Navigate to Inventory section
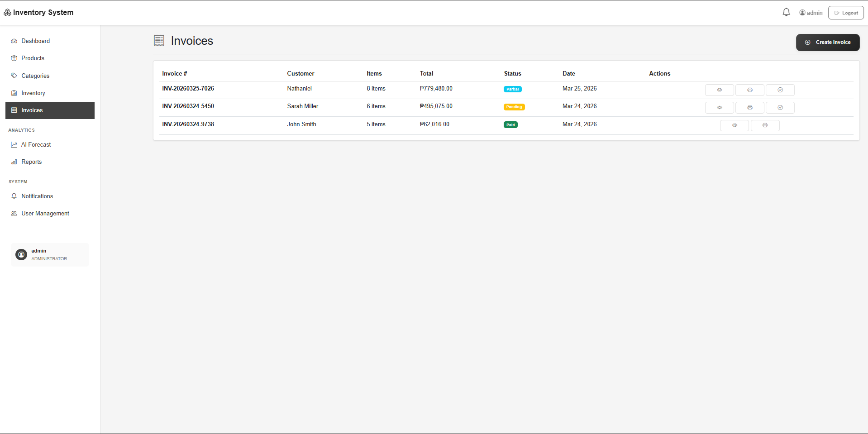This screenshot has height=434, width=868. (33, 93)
